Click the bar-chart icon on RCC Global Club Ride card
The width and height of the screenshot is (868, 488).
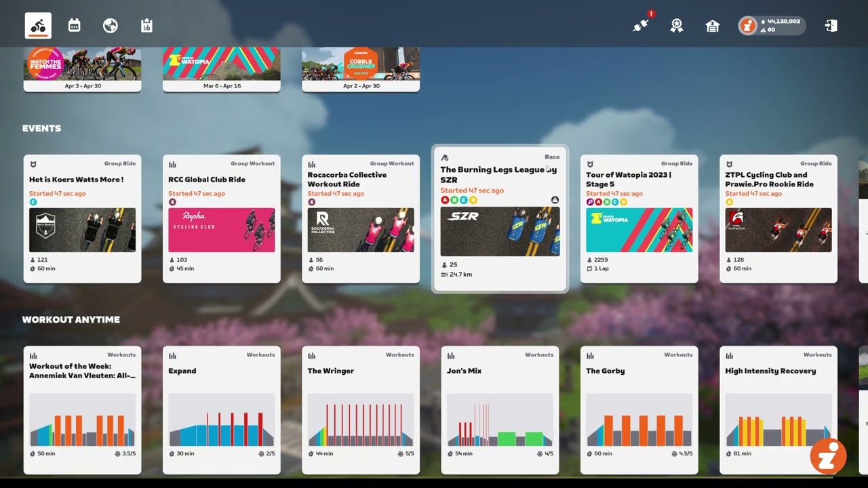(x=172, y=164)
